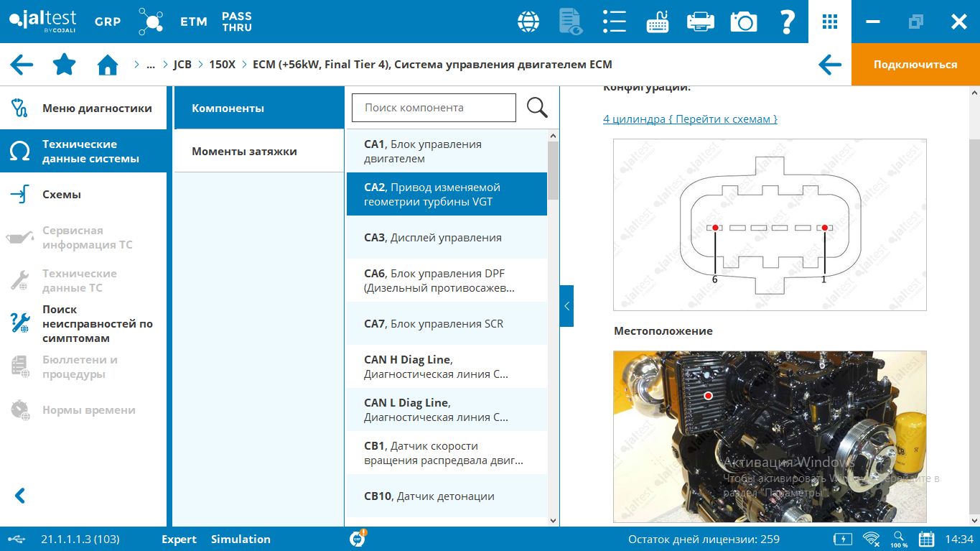This screenshot has height=551, width=980.
Task: Go to home icon
Action: tap(108, 65)
